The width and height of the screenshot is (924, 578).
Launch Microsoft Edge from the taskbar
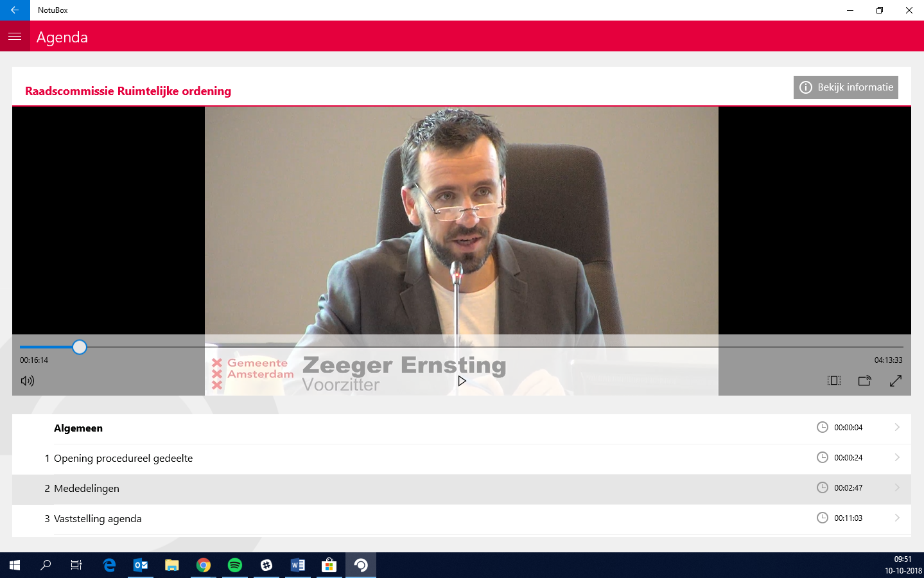(x=109, y=565)
